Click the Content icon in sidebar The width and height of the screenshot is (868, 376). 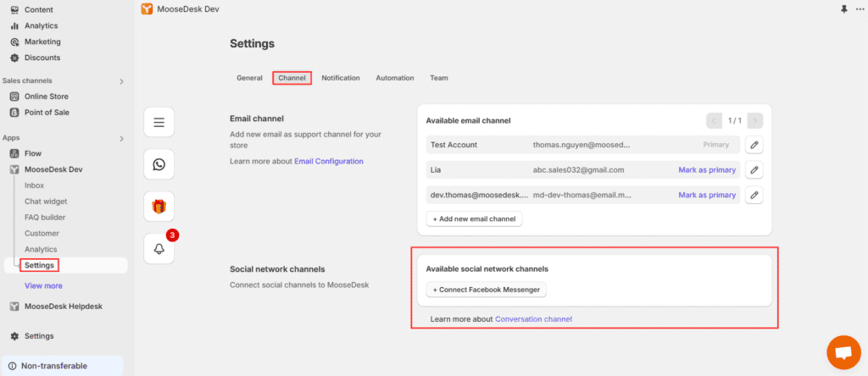(15, 9)
